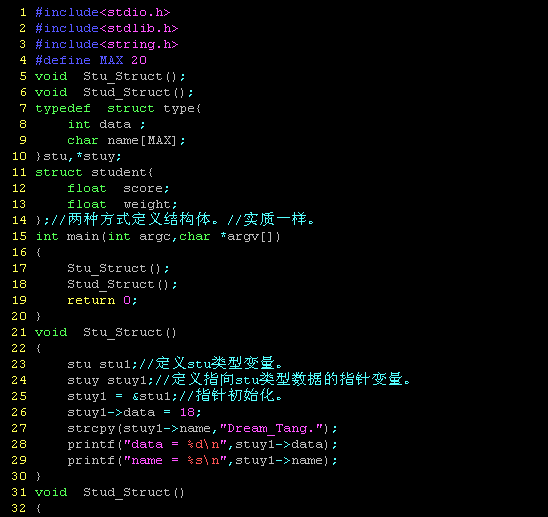The height and width of the screenshot is (517, 548).
Task: Click the #define MAX 20 line
Action: click(91, 60)
